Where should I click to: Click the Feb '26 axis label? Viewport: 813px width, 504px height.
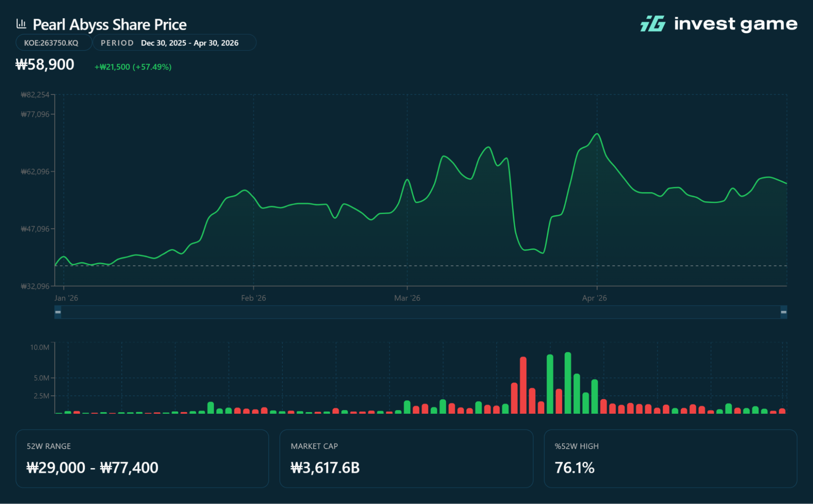pos(253,298)
